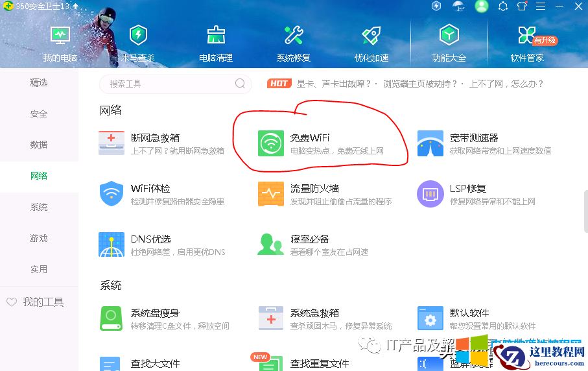This screenshot has width=588, height=371.
Task: Click text 转移清理C盘文件，释放空间
Action: coord(180,326)
